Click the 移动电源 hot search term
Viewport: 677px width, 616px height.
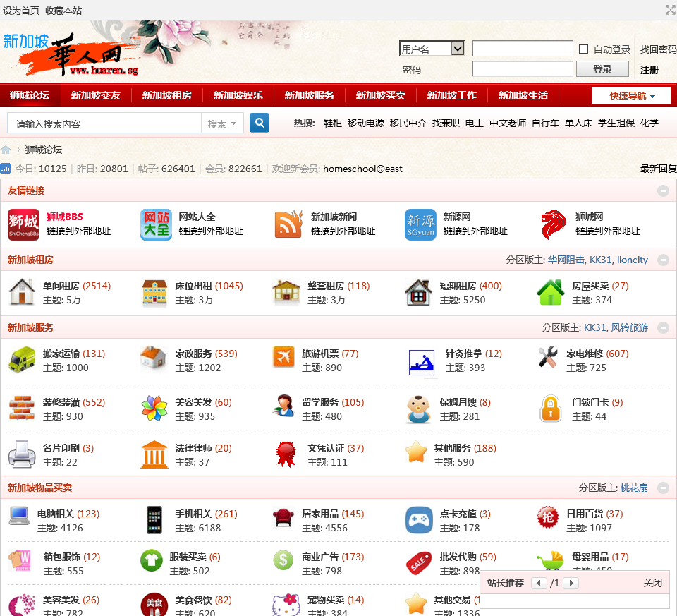click(366, 123)
